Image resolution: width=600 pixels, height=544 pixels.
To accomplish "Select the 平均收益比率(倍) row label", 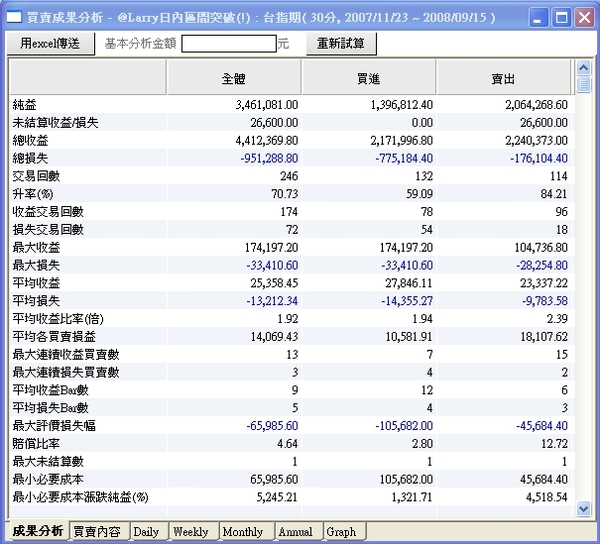I will tap(58, 319).
